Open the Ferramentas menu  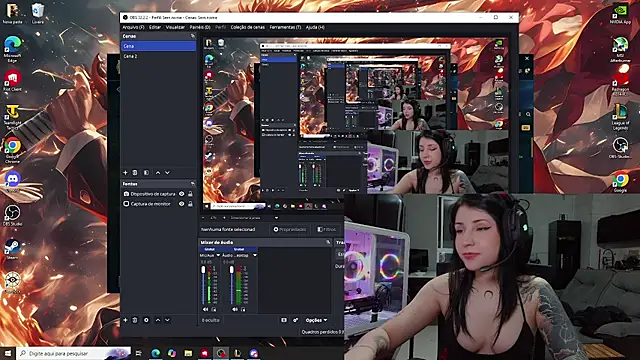point(285,27)
